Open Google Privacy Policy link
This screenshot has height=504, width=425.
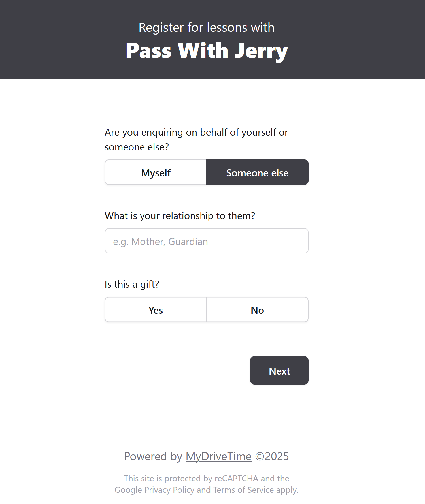tap(169, 490)
